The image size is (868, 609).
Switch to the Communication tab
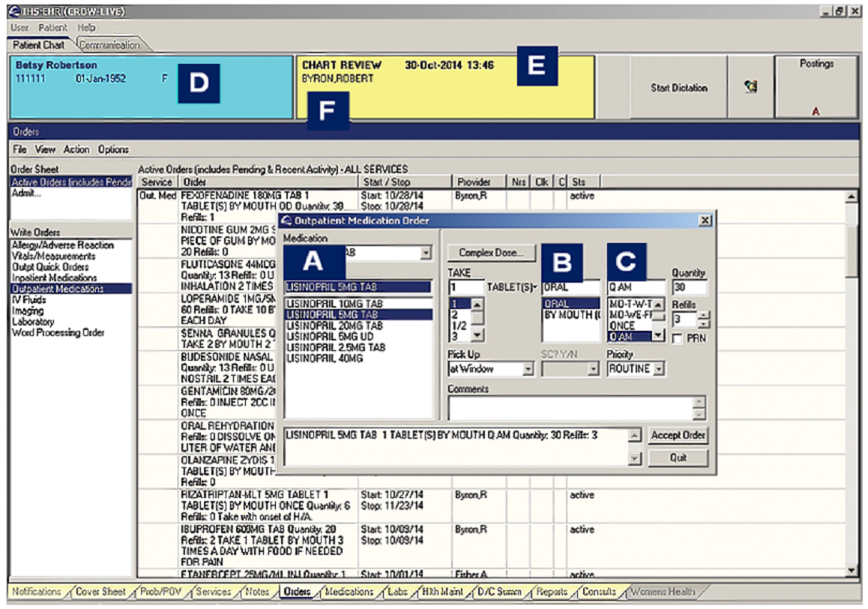coord(109,45)
